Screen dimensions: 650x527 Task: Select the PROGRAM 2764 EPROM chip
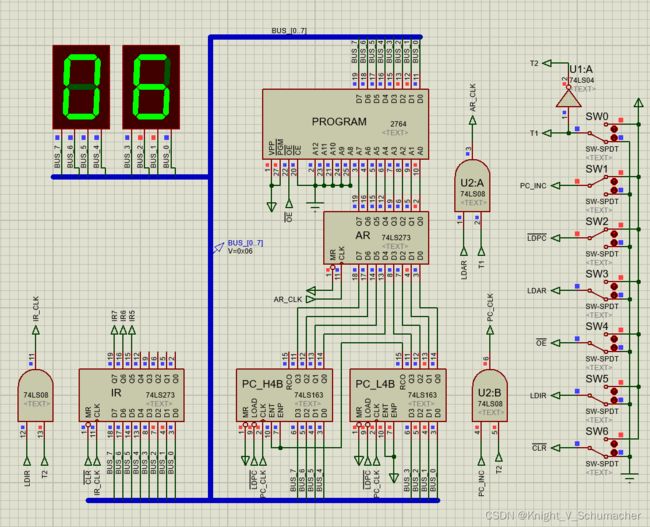pyautogui.click(x=345, y=124)
